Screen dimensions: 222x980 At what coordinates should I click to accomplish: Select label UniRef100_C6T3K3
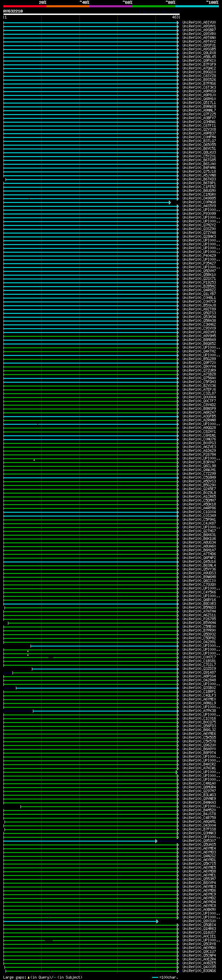tap(199, 88)
